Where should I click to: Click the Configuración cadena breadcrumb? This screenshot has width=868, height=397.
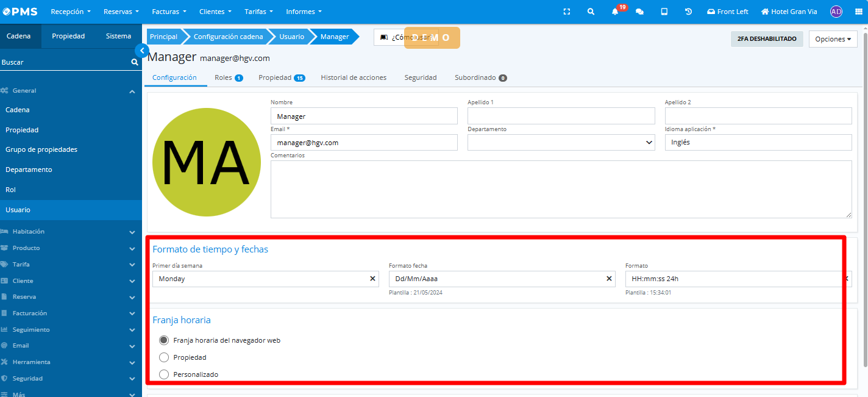[x=228, y=37]
